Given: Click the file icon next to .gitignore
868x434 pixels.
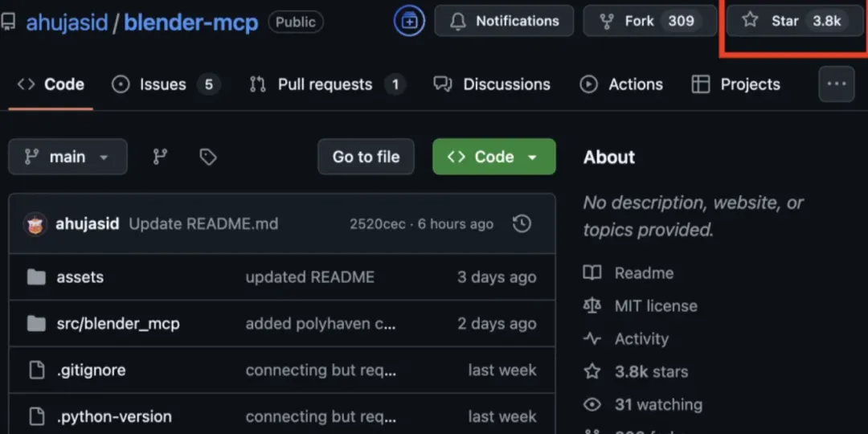Looking at the screenshot, I should [36, 370].
